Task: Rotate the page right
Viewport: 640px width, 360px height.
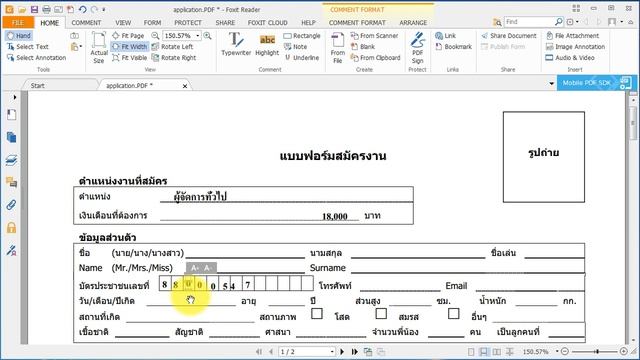Action: point(173,58)
